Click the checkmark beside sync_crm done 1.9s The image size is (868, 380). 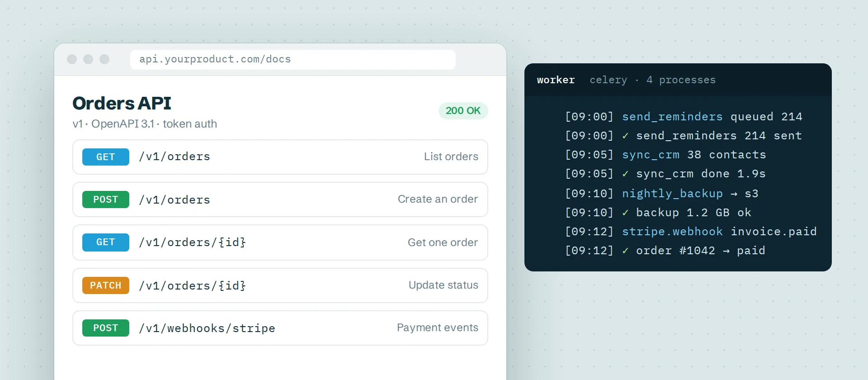625,174
